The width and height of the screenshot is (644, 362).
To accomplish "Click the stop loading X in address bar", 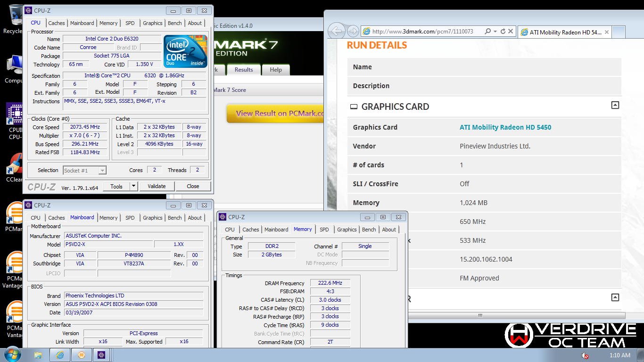I will pyautogui.click(x=511, y=31).
